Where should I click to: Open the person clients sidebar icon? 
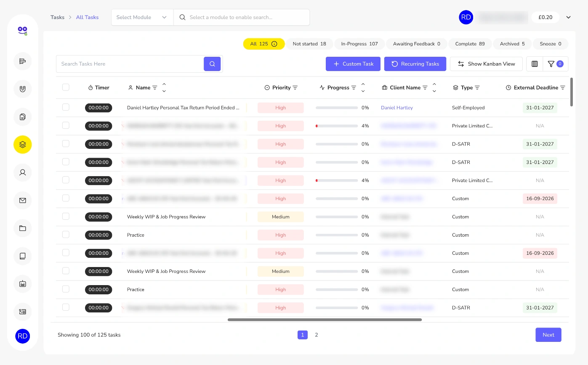coord(23,172)
